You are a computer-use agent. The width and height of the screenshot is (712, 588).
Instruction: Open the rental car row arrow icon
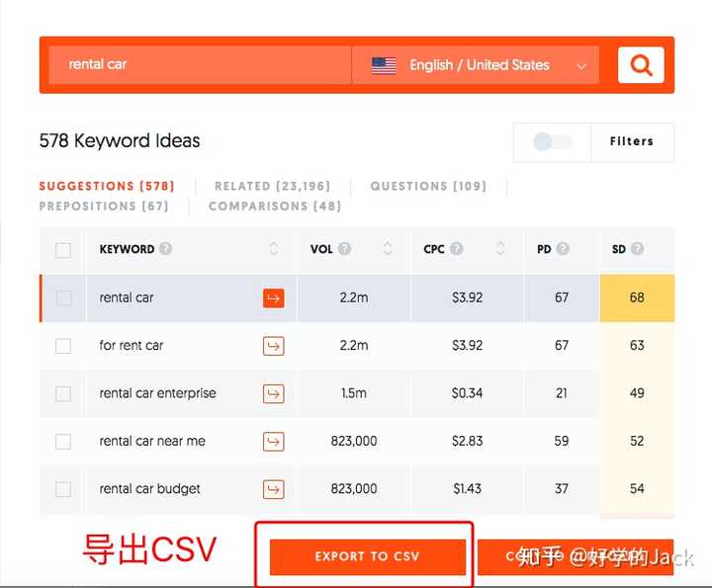273,298
